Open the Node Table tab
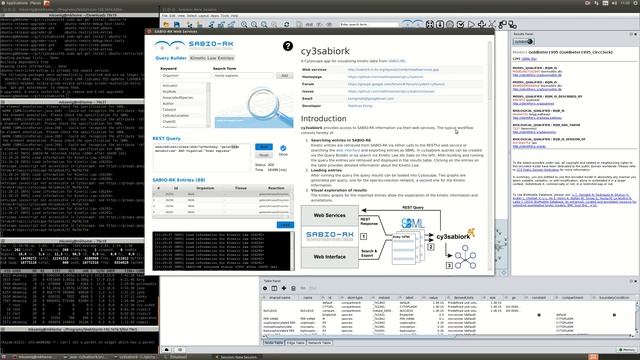640x360 pixels. coord(274,343)
